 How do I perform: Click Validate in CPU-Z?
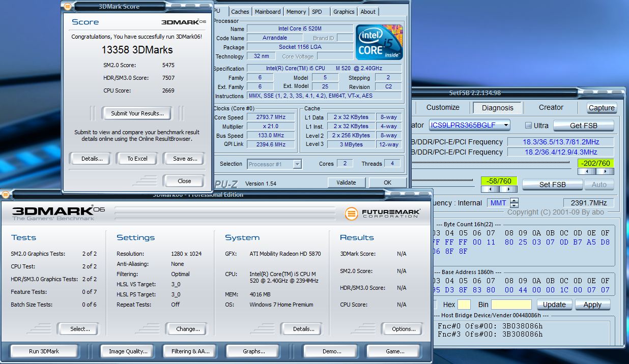(346, 183)
